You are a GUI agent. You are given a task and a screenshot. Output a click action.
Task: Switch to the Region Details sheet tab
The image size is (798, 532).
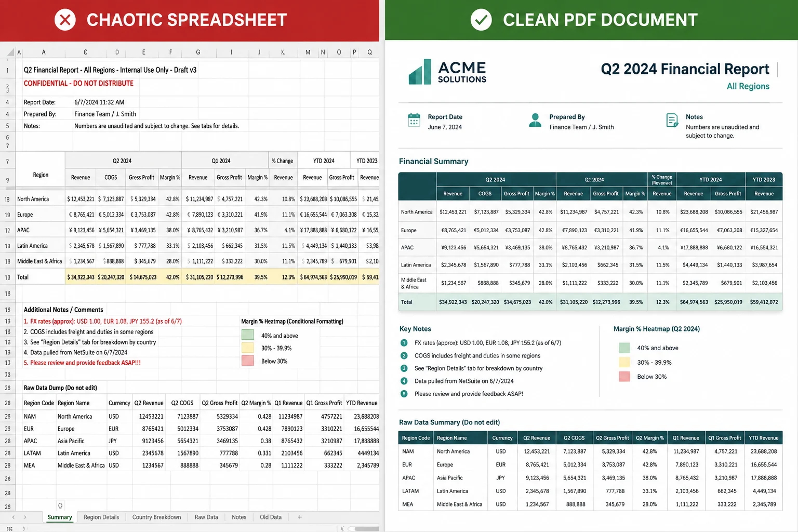pyautogui.click(x=101, y=517)
